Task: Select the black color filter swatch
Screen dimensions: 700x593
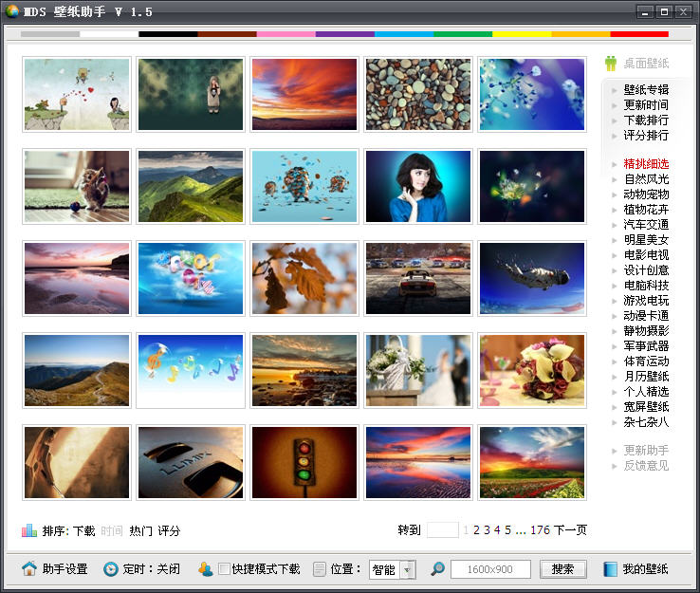Action: [168, 34]
